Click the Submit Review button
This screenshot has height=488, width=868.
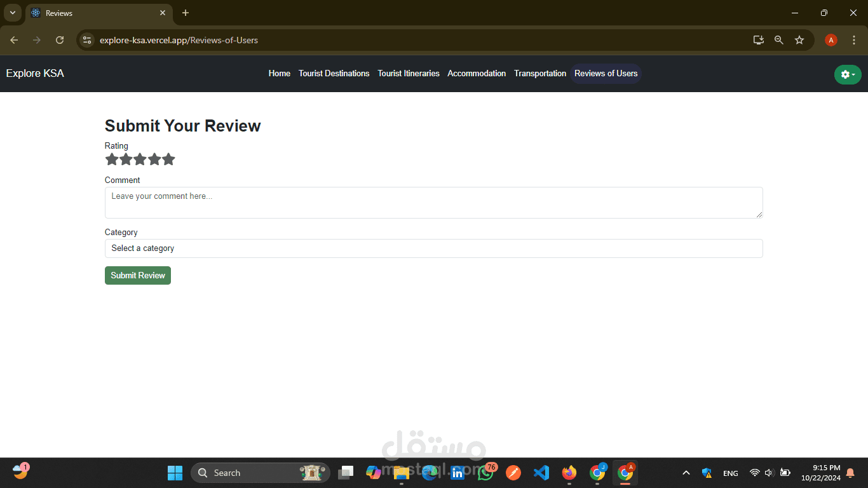point(138,275)
